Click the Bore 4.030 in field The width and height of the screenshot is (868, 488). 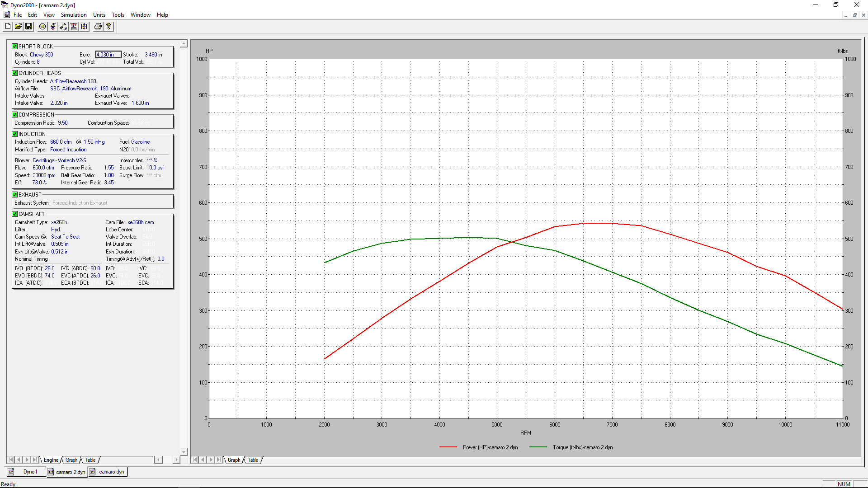point(108,55)
